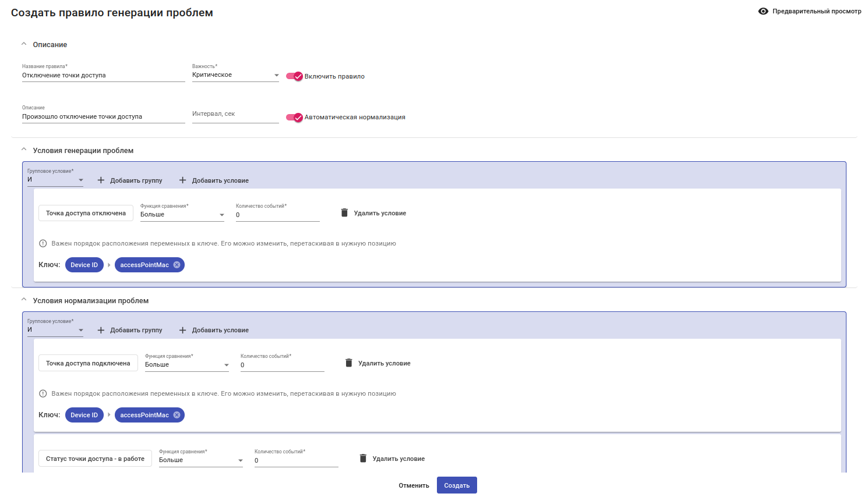868x497 pixels.
Task: Remove accessPointMac from normalization key
Action: (177, 415)
